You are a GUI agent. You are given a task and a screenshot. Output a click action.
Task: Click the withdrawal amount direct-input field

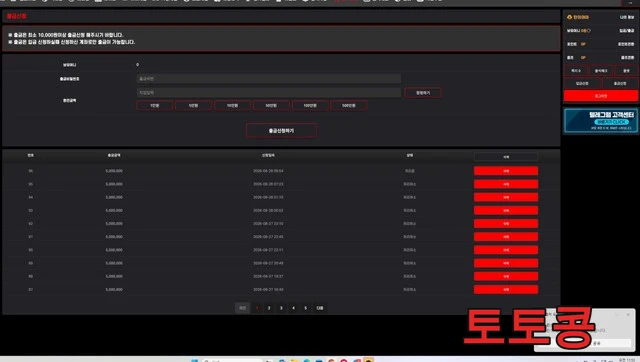click(269, 93)
